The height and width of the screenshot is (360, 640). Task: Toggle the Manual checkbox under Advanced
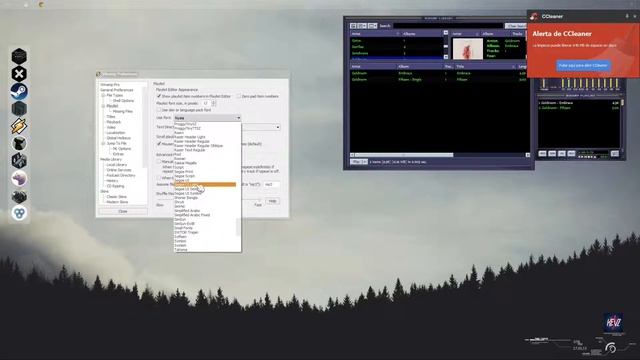(159, 162)
